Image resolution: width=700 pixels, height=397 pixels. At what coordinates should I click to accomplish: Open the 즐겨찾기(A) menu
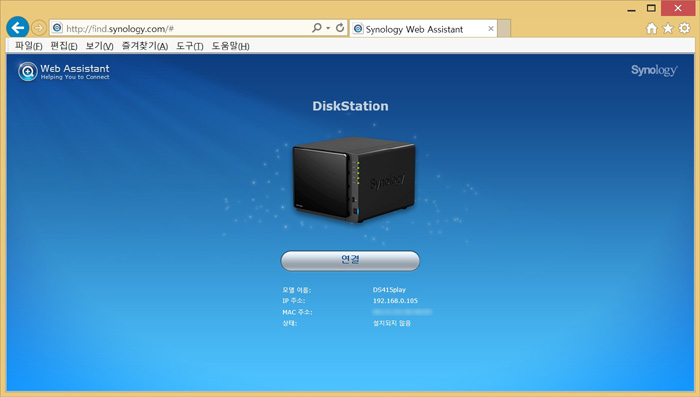pyautogui.click(x=145, y=46)
